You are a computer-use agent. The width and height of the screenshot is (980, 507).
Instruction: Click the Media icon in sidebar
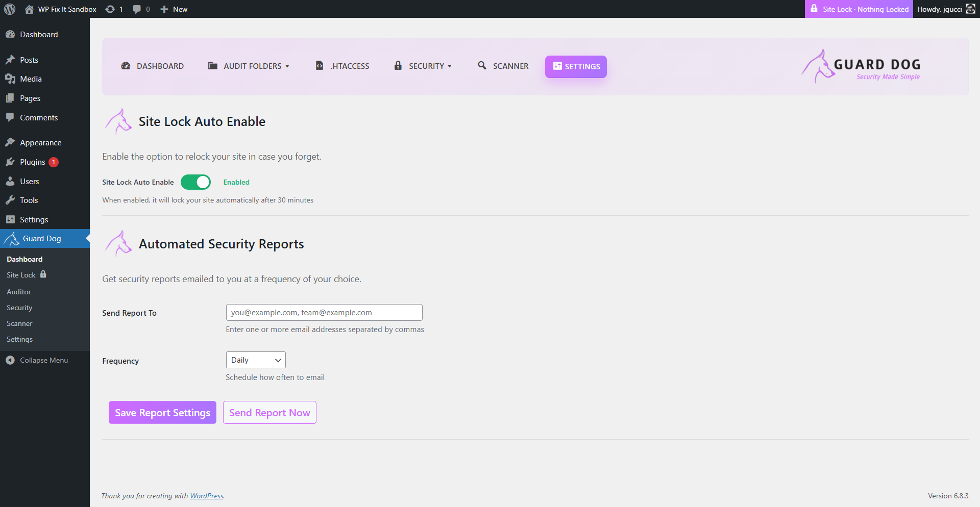[10, 79]
